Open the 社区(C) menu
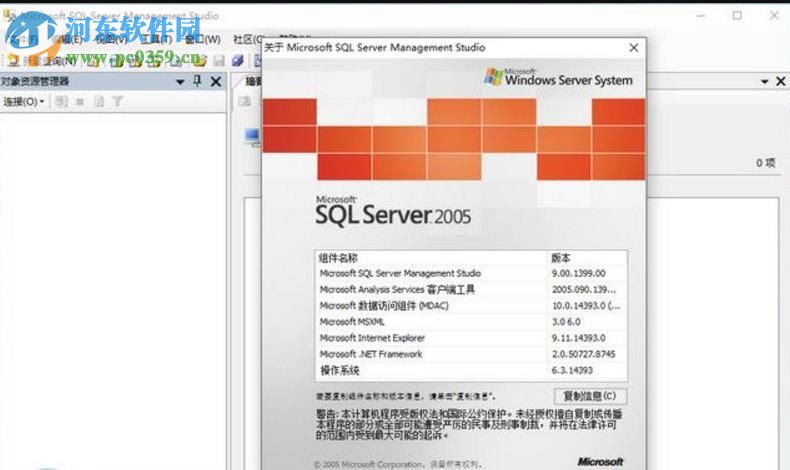This screenshot has width=790, height=470. click(247, 39)
